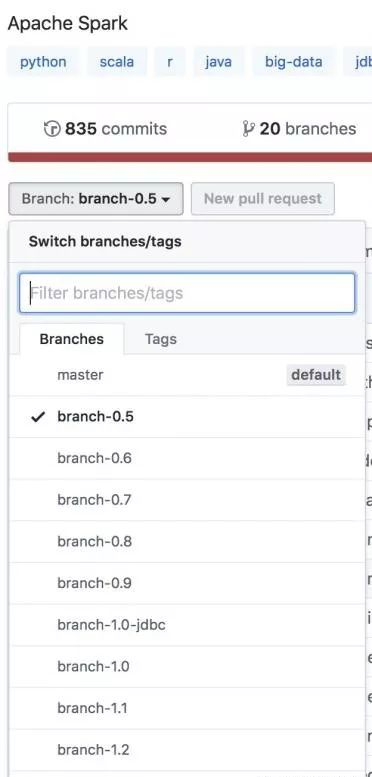
Task: Open the scala topic tag
Action: (x=117, y=62)
